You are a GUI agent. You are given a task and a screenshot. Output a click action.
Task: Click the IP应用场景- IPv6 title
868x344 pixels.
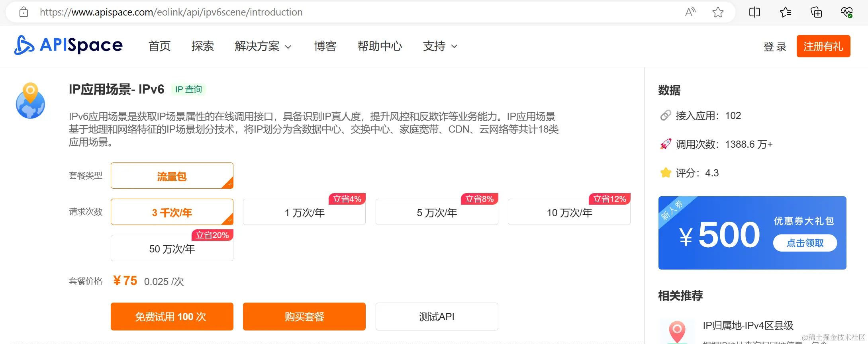pos(116,89)
